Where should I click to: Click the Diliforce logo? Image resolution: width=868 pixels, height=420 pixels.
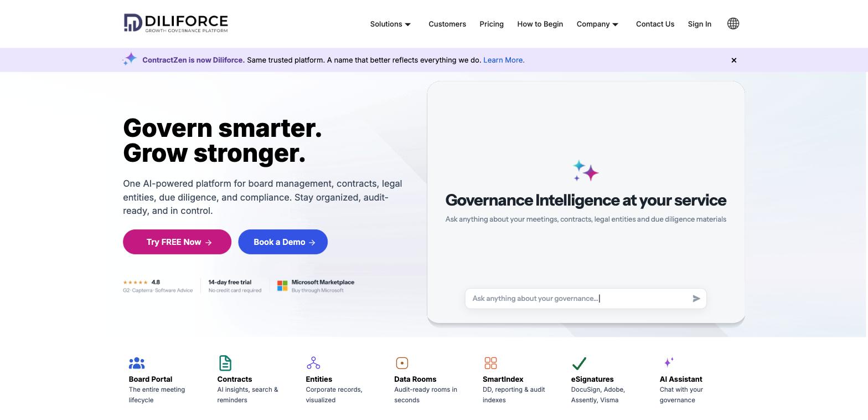point(175,23)
